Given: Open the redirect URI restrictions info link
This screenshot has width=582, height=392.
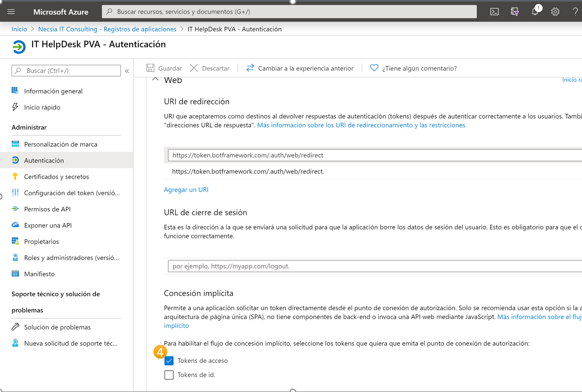Looking at the screenshot, I should pyautogui.click(x=361, y=125).
